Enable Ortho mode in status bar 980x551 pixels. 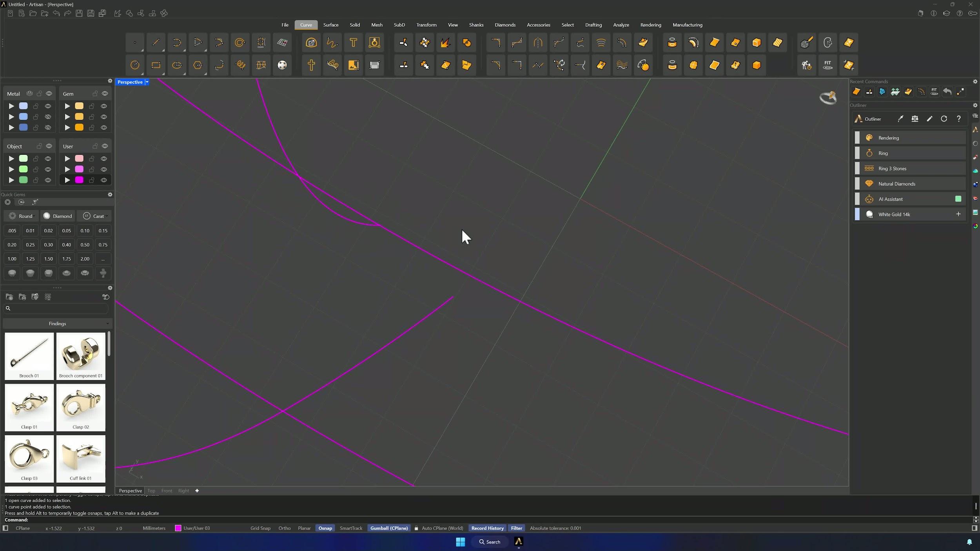click(x=285, y=528)
